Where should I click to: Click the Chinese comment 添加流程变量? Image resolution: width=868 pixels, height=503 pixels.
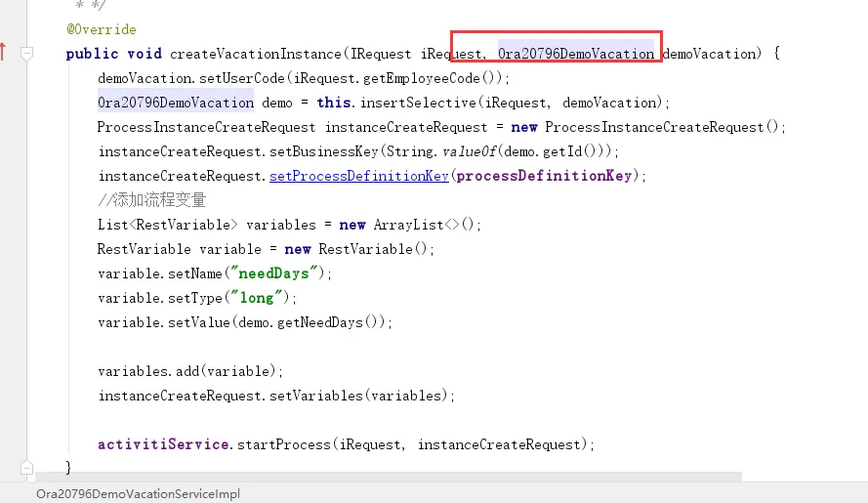[159, 200]
